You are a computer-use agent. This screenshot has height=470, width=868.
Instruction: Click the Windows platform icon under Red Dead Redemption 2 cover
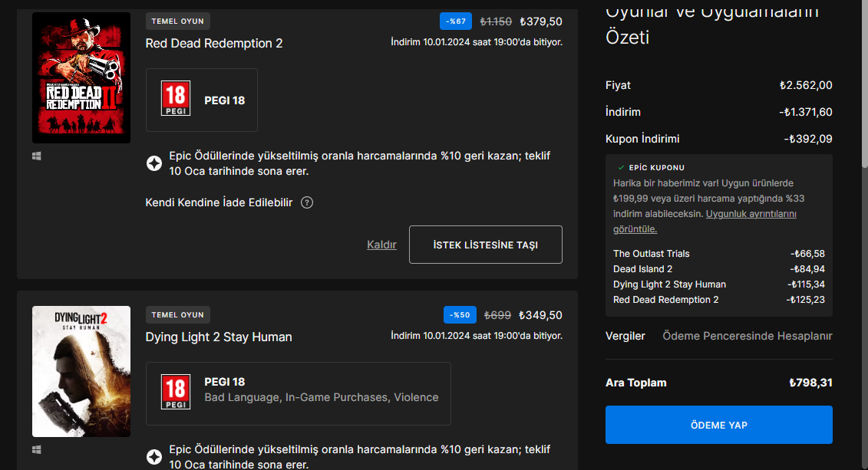pos(37,156)
